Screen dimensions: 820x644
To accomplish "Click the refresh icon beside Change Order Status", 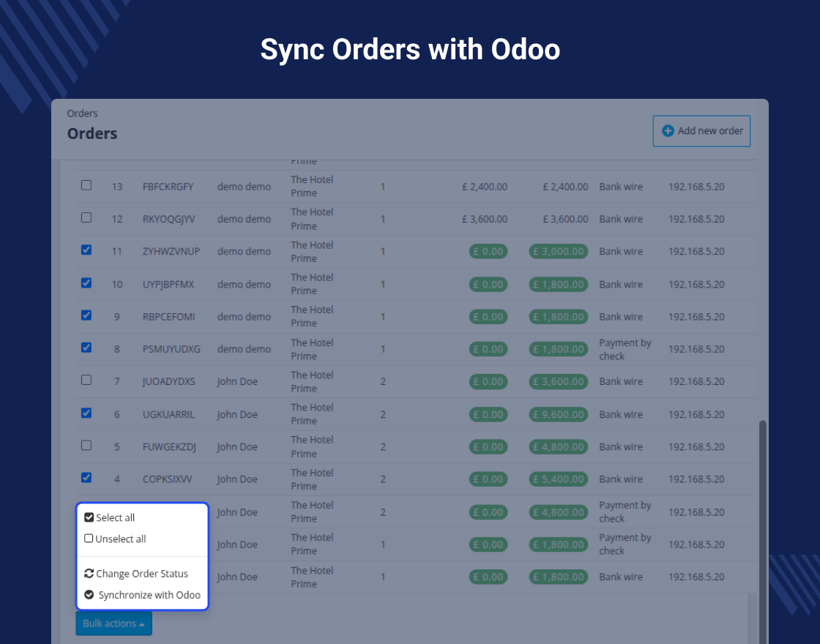I will pos(89,574).
